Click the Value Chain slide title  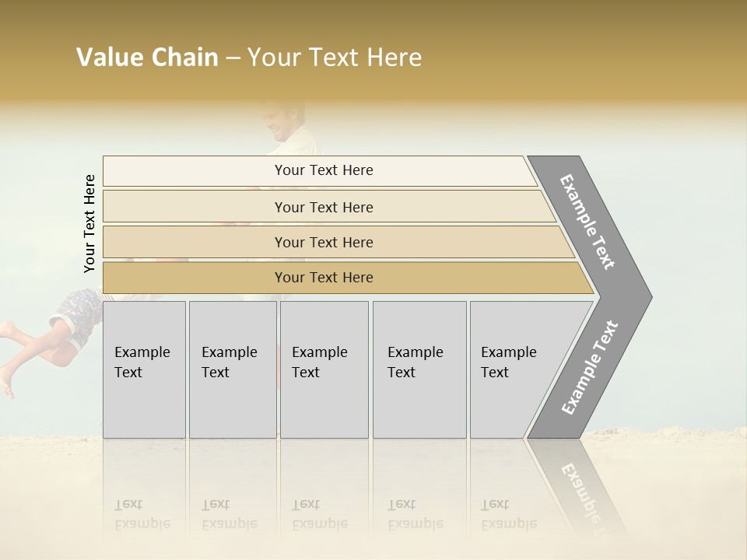click(249, 57)
